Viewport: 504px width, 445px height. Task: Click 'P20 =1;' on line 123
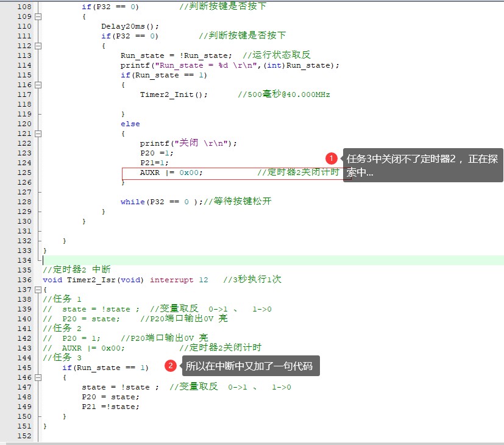coord(157,154)
